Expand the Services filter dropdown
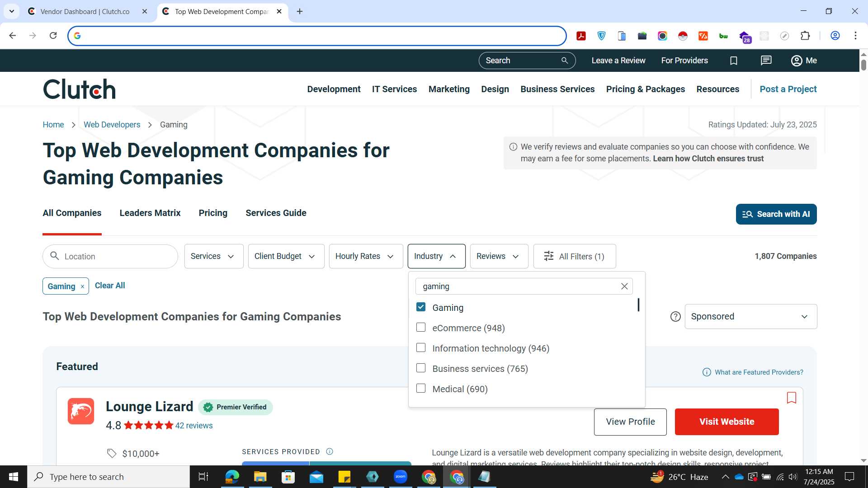The height and width of the screenshot is (488, 868). tap(214, 256)
